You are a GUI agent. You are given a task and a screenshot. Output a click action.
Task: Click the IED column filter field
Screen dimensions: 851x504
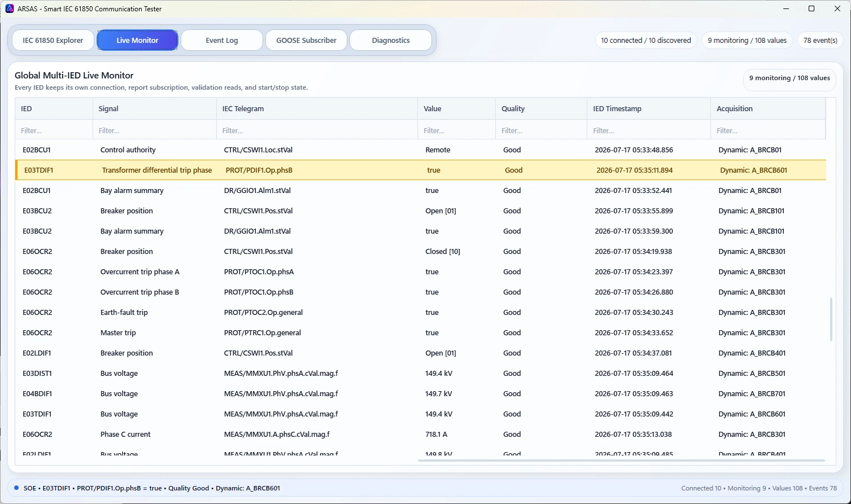pos(54,130)
